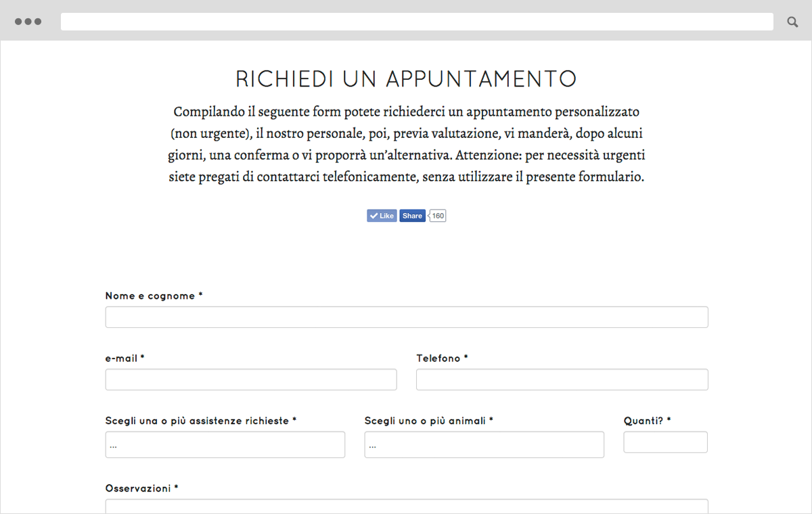Image resolution: width=812 pixels, height=514 pixels.
Task: Expand the Scegli uno o più animali dropdown
Action: [x=484, y=445]
